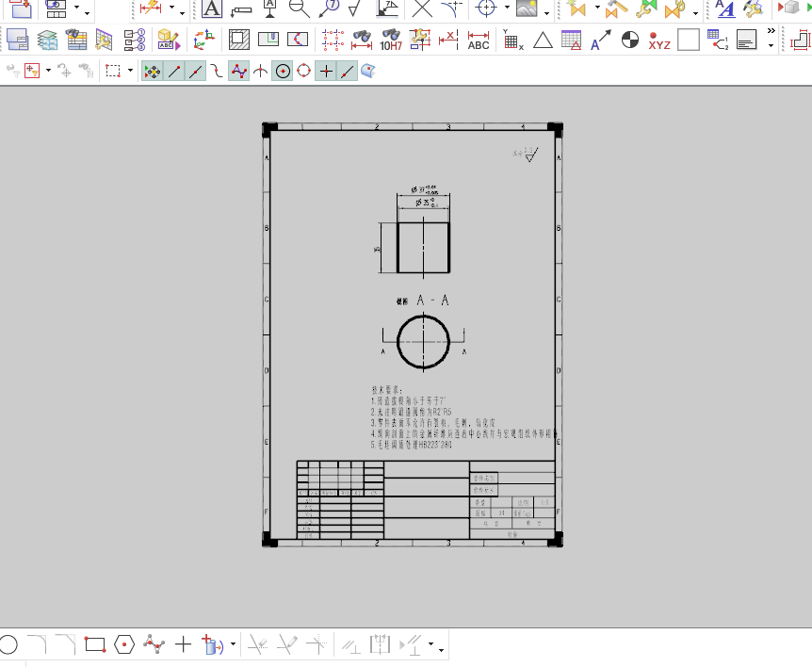Screen dimensions: 812x667
Task: Toggle the Intersection snap option
Action: coord(261,71)
